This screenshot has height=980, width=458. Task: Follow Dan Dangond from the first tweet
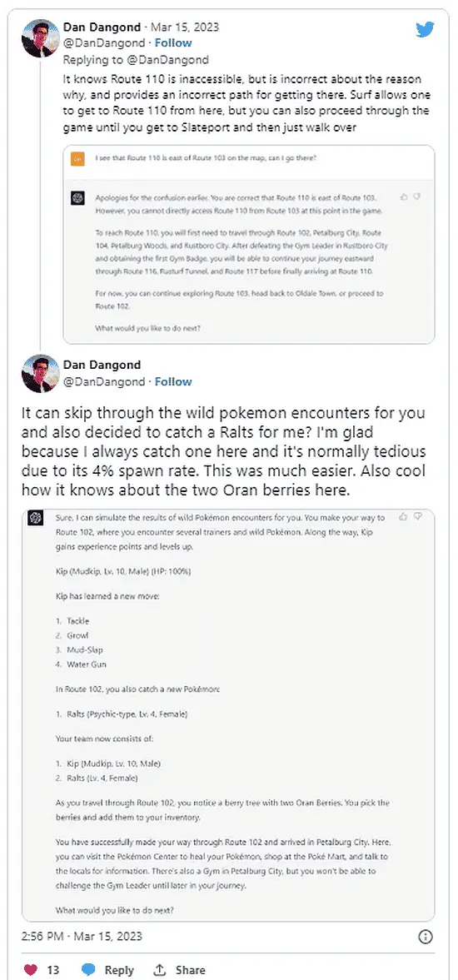[x=173, y=43]
